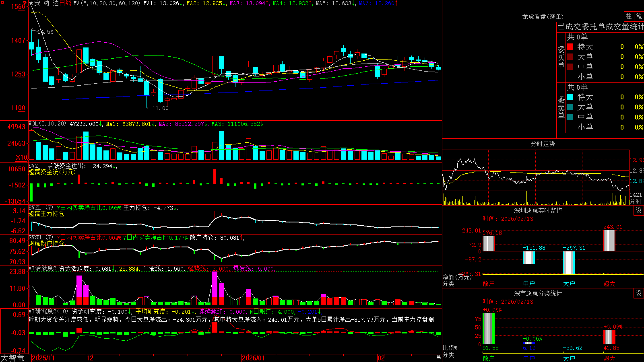Viewport: 644px width, 362px height.
Task: Click the 爆发线: 6.000 readout
Action: (254, 269)
